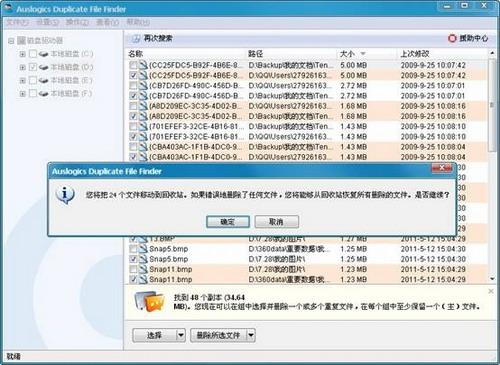The width and height of the screenshot is (500, 365).
Task: Click the drive icon for 本地磁盘 (F:)
Action: point(43,93)
